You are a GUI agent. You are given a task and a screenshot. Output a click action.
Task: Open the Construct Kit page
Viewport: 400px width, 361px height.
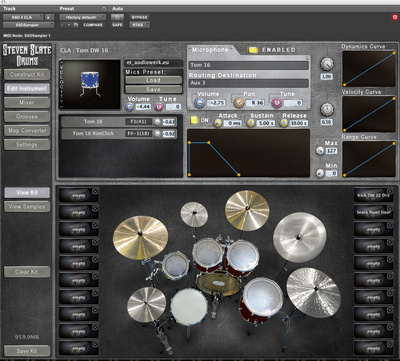click(27, 74)
